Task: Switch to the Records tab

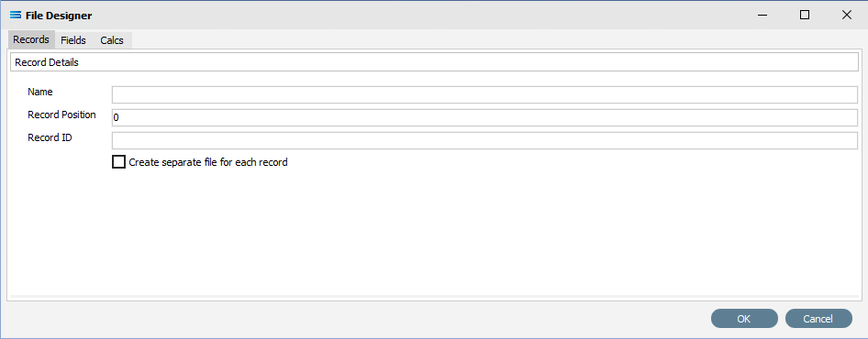Action: click(31, 39)
